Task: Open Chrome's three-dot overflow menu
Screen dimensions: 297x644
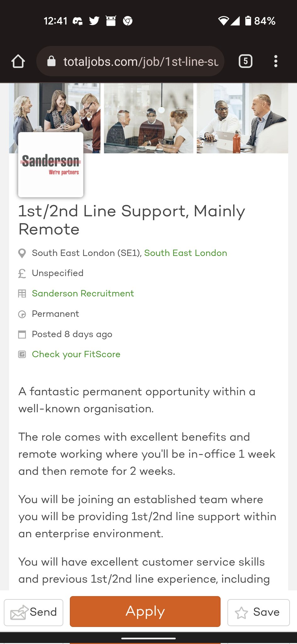Action: click(x=276, y=61)
